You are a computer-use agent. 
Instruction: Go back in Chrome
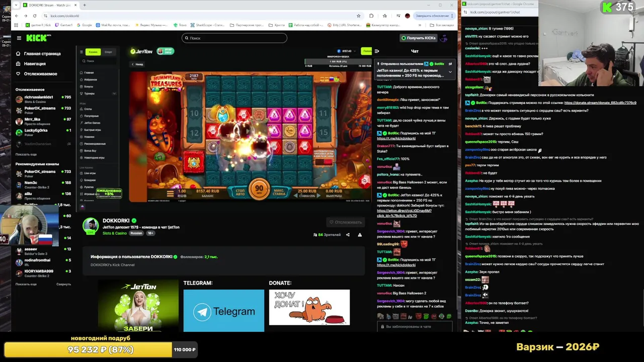pyautogui.click(x=18, y=16)
